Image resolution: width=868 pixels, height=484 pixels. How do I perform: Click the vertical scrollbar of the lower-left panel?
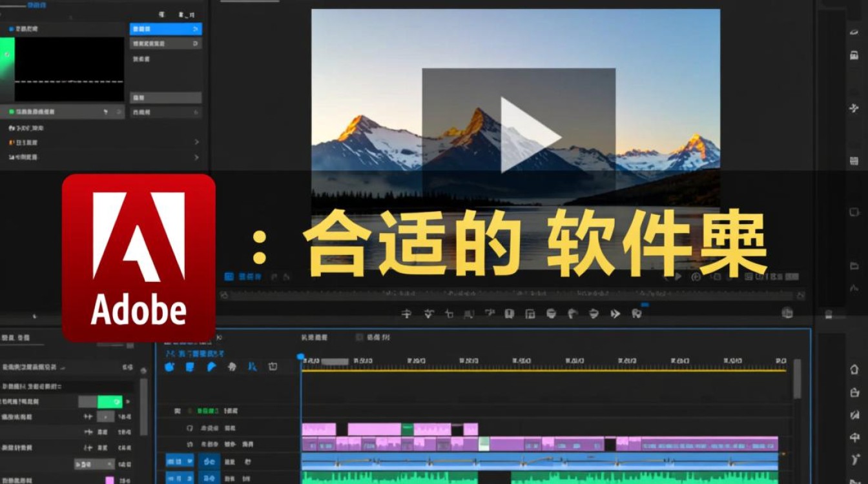143,407
